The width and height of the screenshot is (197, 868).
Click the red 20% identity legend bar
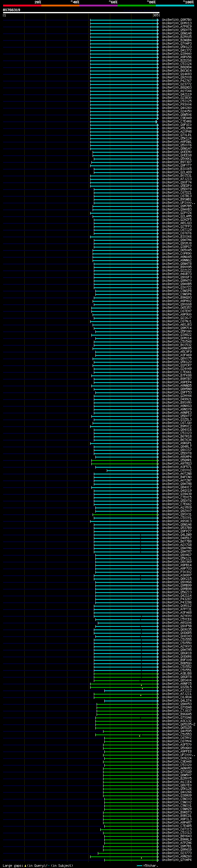click(22, 6)
